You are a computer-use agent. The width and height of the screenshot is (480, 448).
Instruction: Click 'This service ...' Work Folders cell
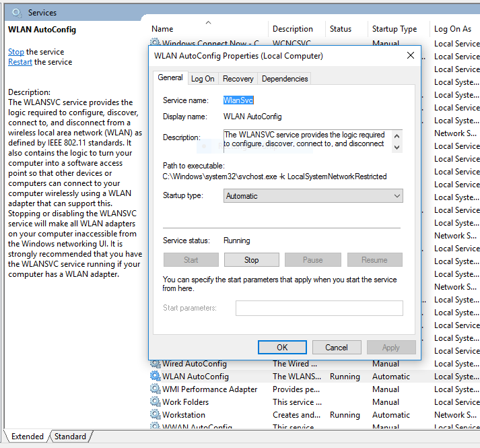pyautogui.click(x=297, y=402)
